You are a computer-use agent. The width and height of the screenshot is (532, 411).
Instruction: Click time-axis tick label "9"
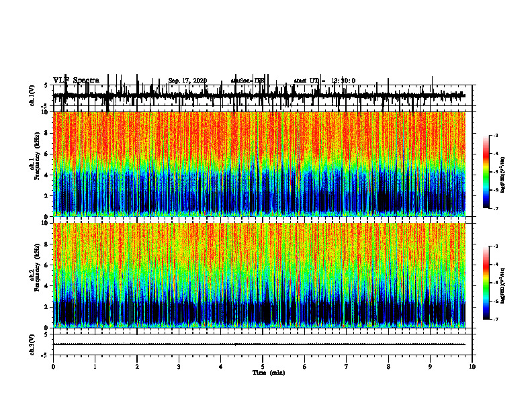[x=430, y=367]
